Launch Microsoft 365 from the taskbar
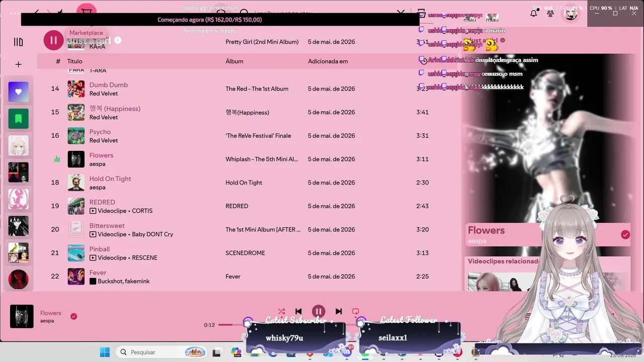 tap(236, 352)
